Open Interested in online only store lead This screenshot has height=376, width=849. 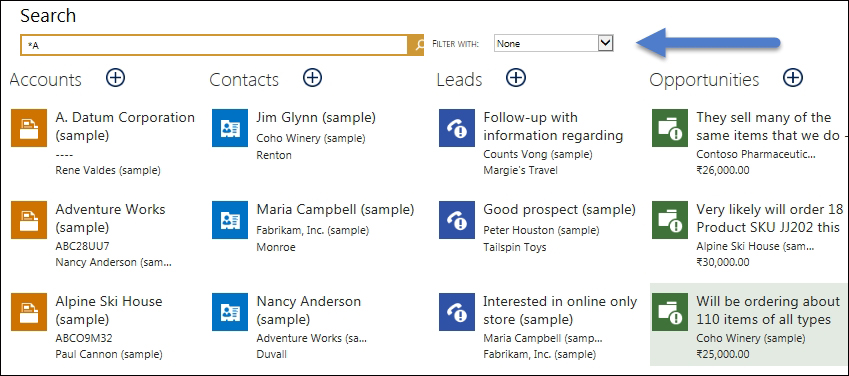coord(560,310)
